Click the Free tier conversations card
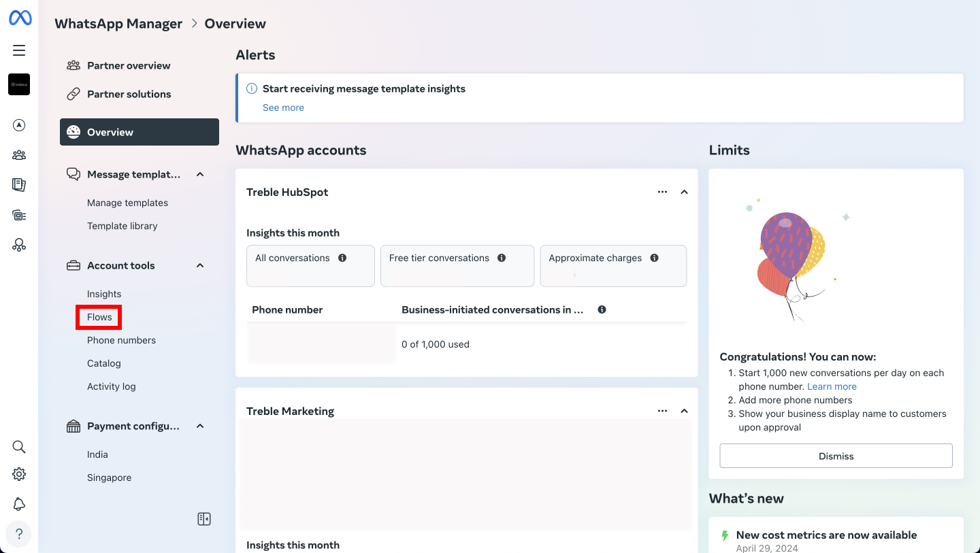980x553 pixels. [x=457, y=266]
